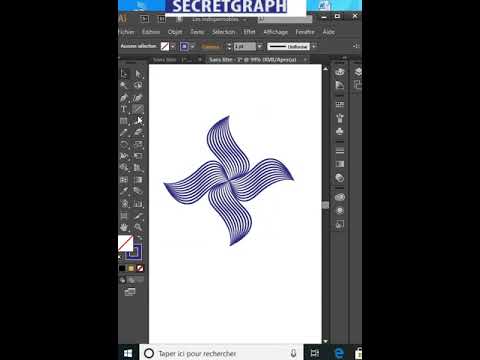480x360 pixels.
Task: Open the Effet menu
Action: tap(249, 32)
